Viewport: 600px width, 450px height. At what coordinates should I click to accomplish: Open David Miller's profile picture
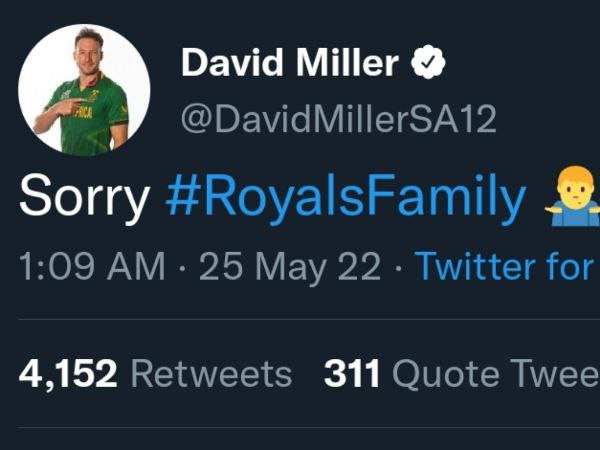84,90
